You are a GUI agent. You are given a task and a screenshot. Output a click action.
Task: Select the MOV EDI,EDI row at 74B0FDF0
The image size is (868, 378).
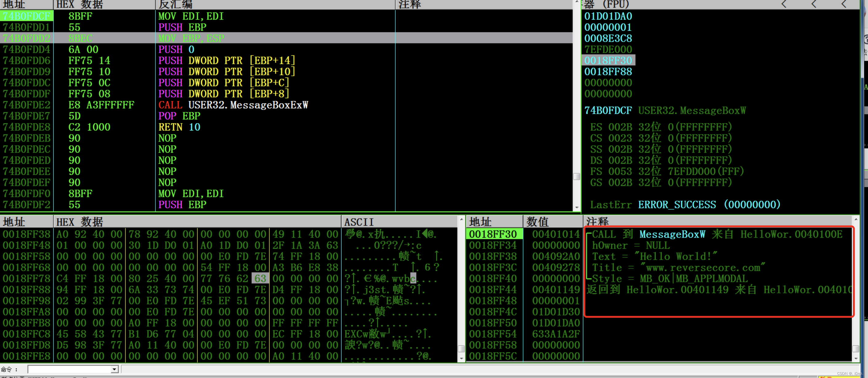(286, 194)
